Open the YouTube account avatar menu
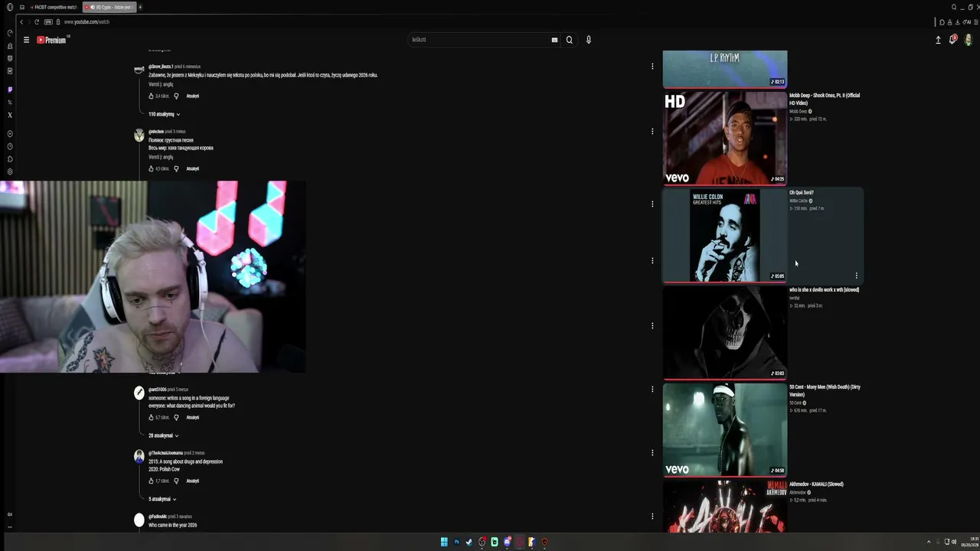 [967, 40]
